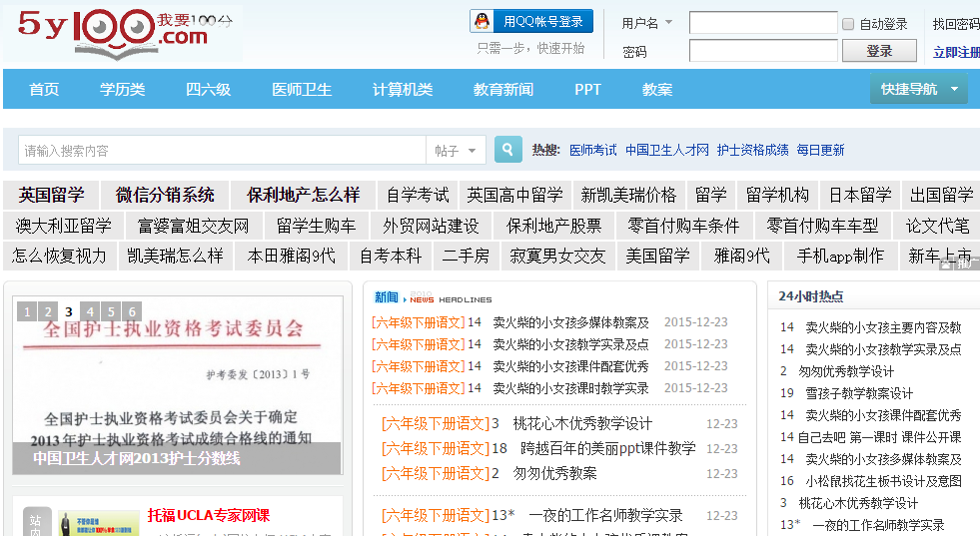This screenshot has width=980, height=536.
Task: Go to slide 1 of the carousel
Action: coord(27,311)
